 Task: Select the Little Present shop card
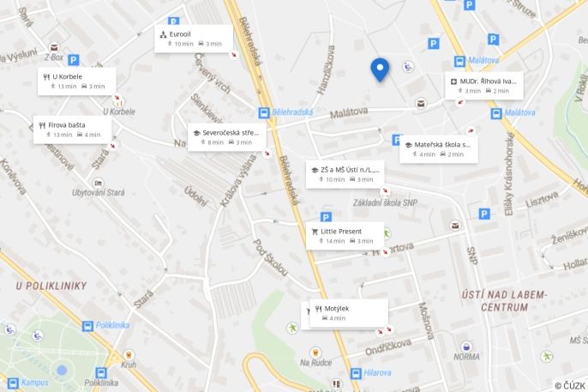click(x=345, y=236)
